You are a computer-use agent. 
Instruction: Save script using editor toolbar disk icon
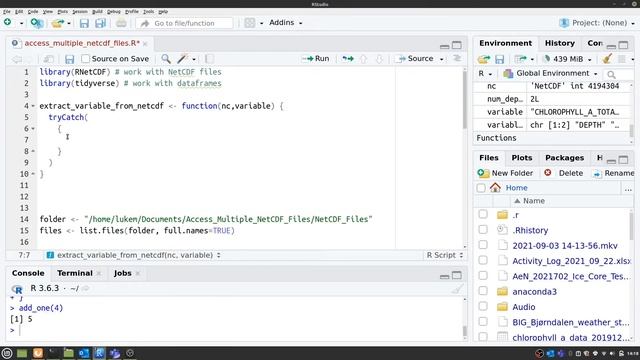69,59
